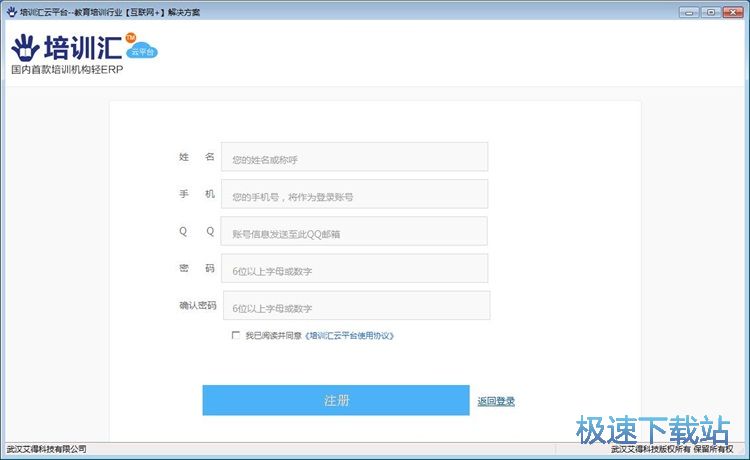Click the 返回登录 link
Viewport: 750px width, 460px height.
(496, 401)
